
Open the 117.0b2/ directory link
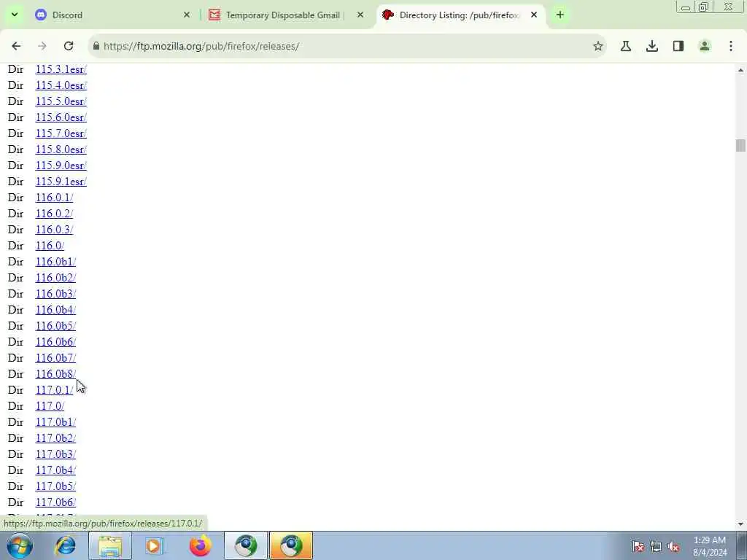pos(55,438)
